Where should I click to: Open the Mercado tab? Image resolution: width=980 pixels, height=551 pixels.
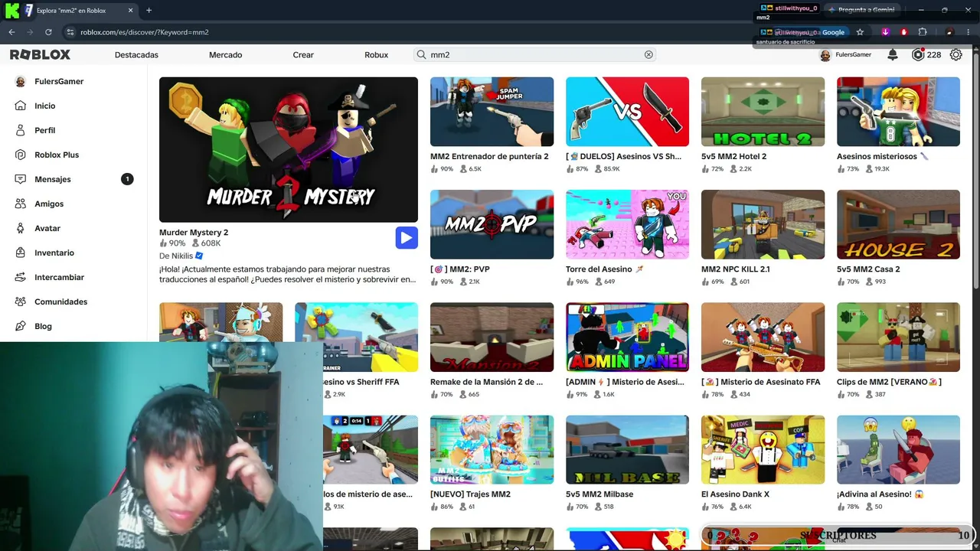click(225, 55)
